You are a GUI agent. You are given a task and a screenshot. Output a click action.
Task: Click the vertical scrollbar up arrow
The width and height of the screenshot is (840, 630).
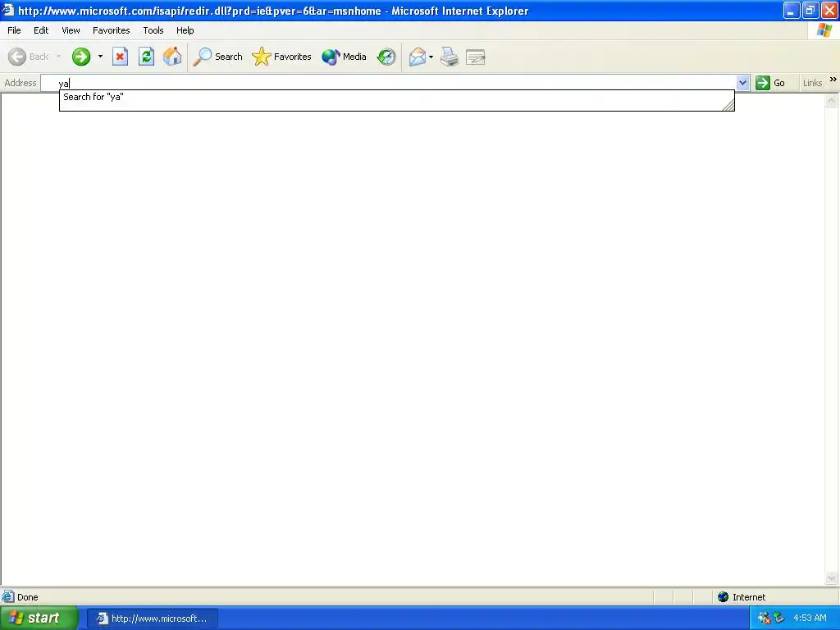[832, 100]
